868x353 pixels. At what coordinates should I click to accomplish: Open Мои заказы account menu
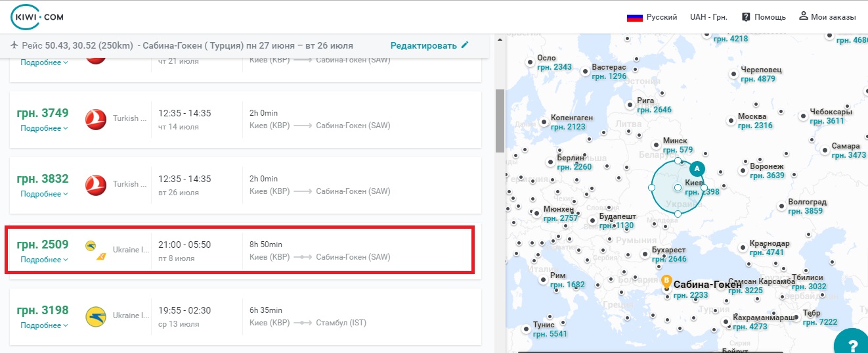tap(827, 17)
